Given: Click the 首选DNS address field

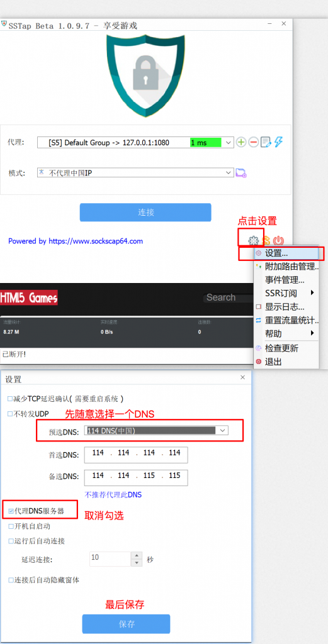Looking at the screenshot, I should point(136,455).
